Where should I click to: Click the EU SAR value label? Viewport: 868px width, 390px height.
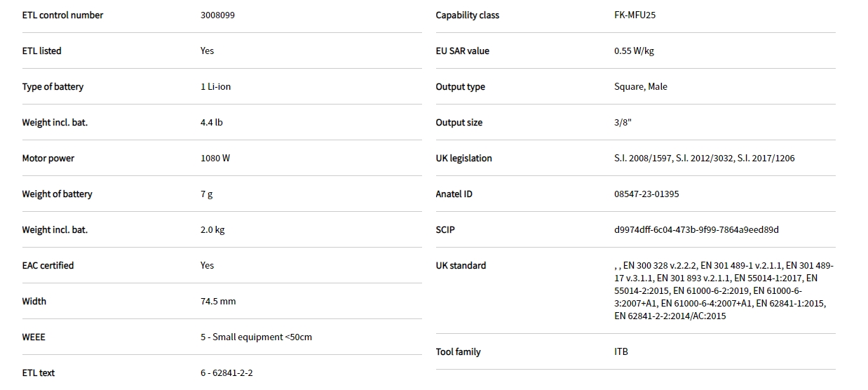[462, 51]
